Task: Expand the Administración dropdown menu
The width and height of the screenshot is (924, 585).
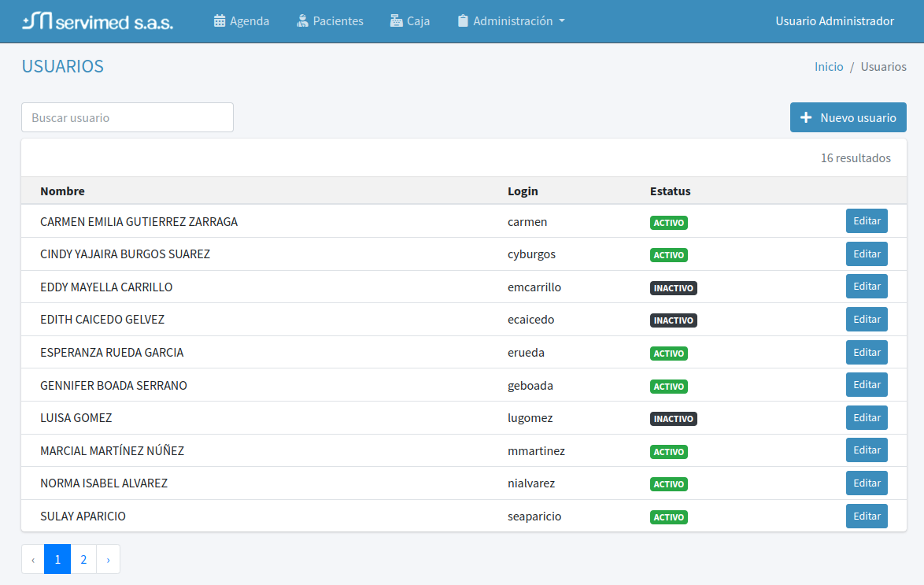Action: pyautogui.click(x=512, y=21)
